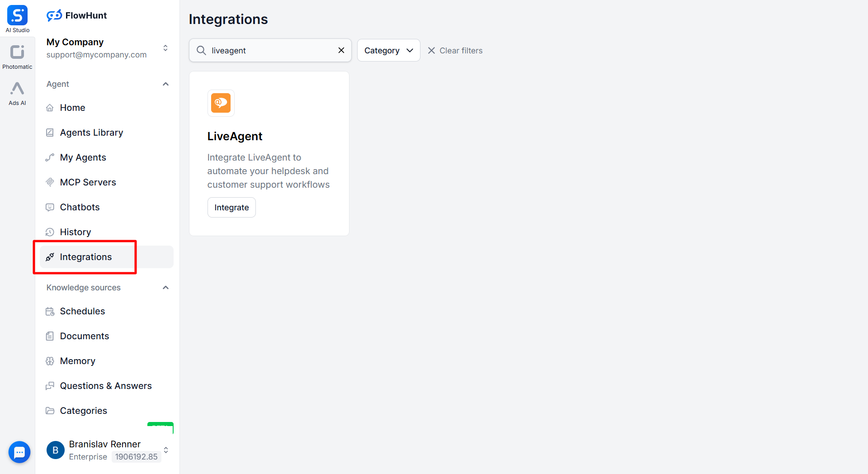This screenshot has height=474, width=868.
Task: Click the Branislav Renner avatar
Action: coord(56,450)
